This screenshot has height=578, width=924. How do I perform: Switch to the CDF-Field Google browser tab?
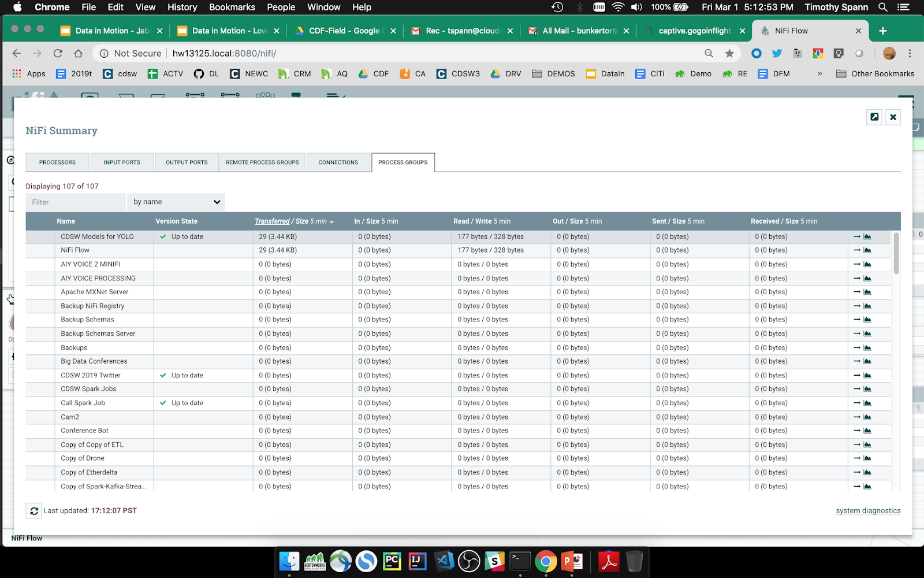click(345, 31)
